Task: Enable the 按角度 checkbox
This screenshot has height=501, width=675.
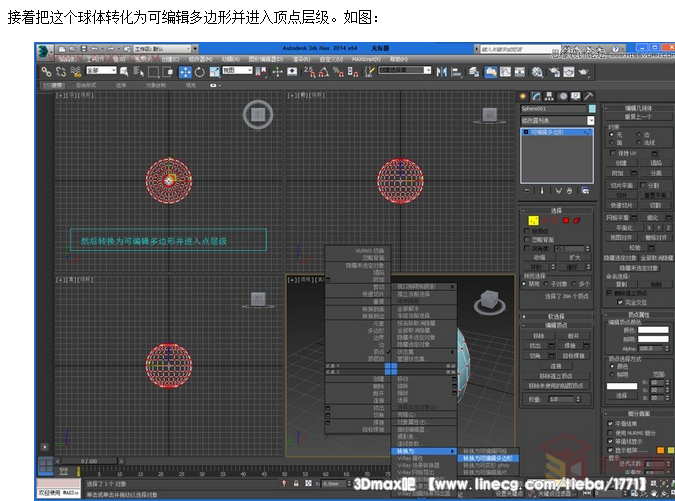Action: pyautogui.click(x=526, y=248)
